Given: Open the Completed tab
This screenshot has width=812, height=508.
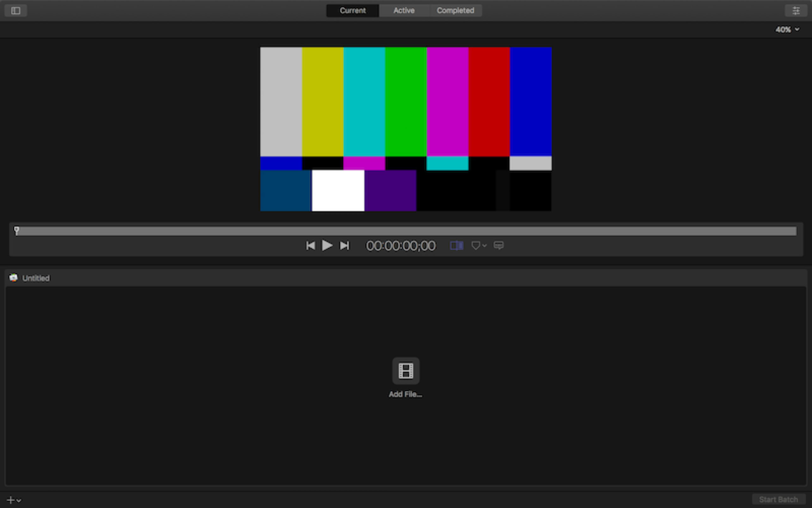Looking at the screenshot, I should coord(455,11).
